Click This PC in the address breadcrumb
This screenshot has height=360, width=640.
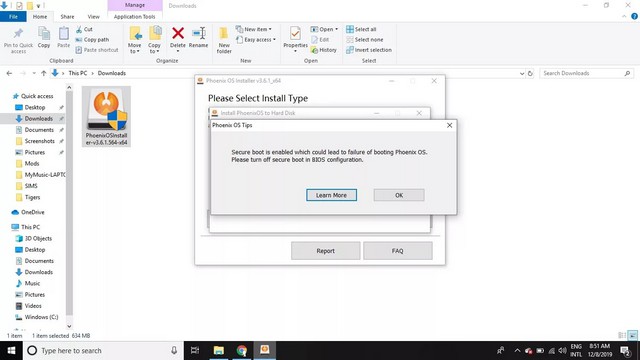pyautogui.click(x=78, y=73)
